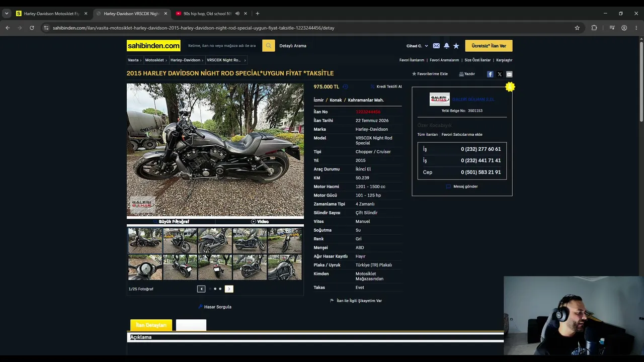Click Yazdır to print the listing
Image resolution: width=644 pixels, height=362 pixels.
[467, 74]
